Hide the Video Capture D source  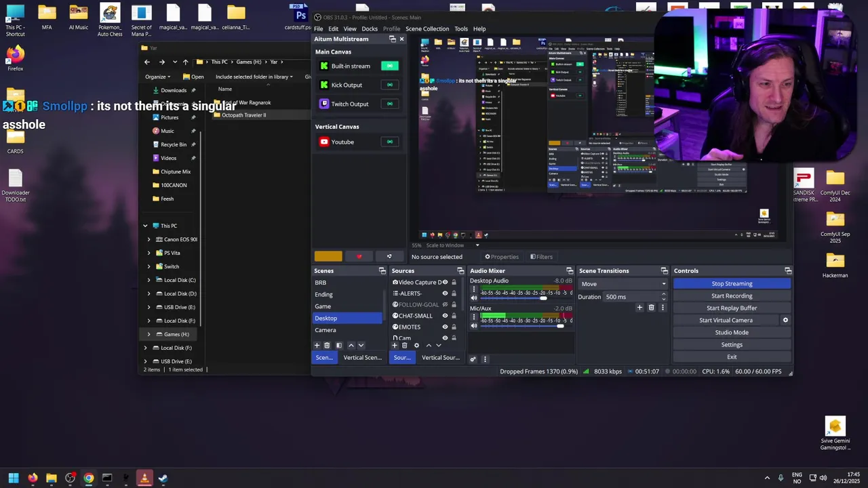[x=445, y=282]
